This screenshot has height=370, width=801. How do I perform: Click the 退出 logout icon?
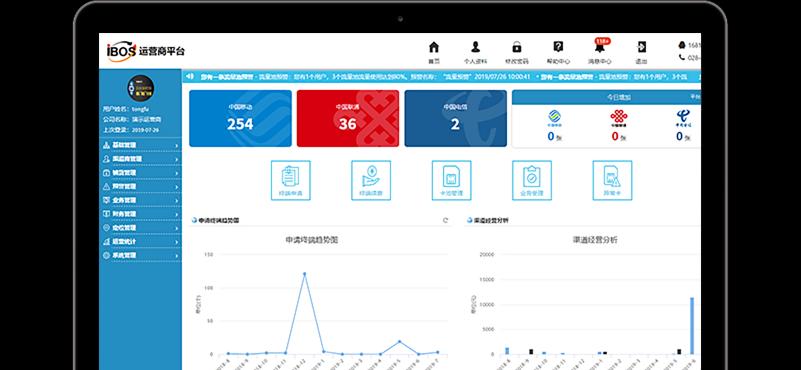point(641,47)
